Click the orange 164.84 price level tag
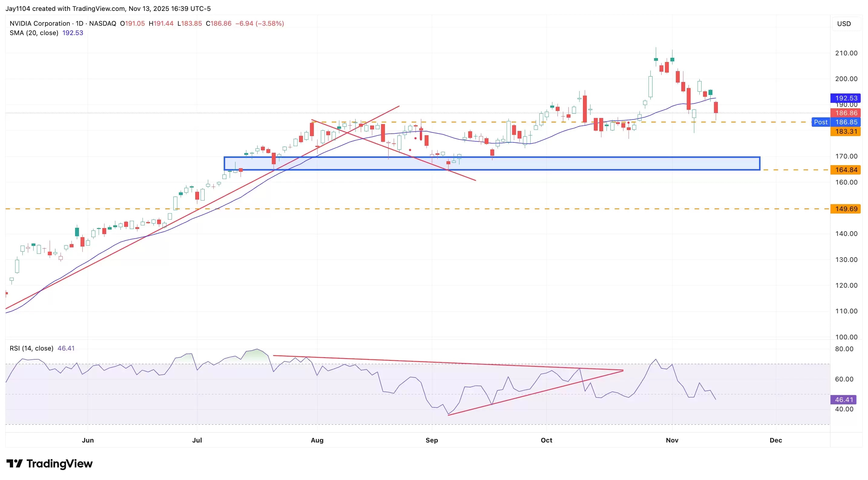The width and height of the screenshot is (868, 480). tap(845, 170)
